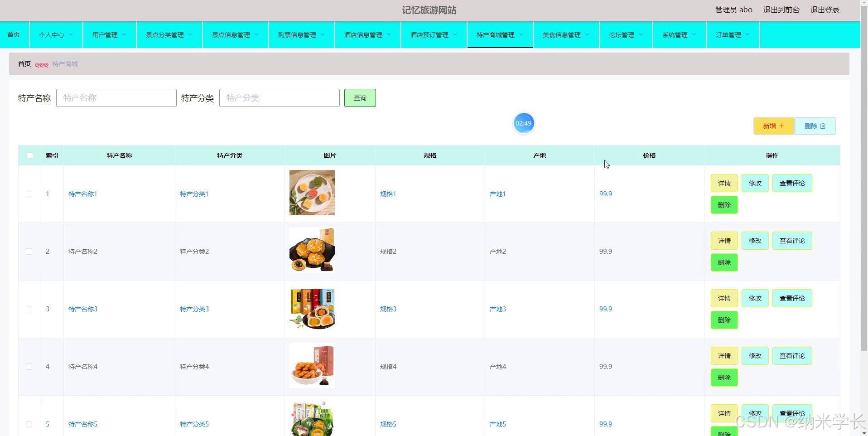Open the 特产商城管理 menu item
This screenshot has width=868, height=436.
point(500,34)
